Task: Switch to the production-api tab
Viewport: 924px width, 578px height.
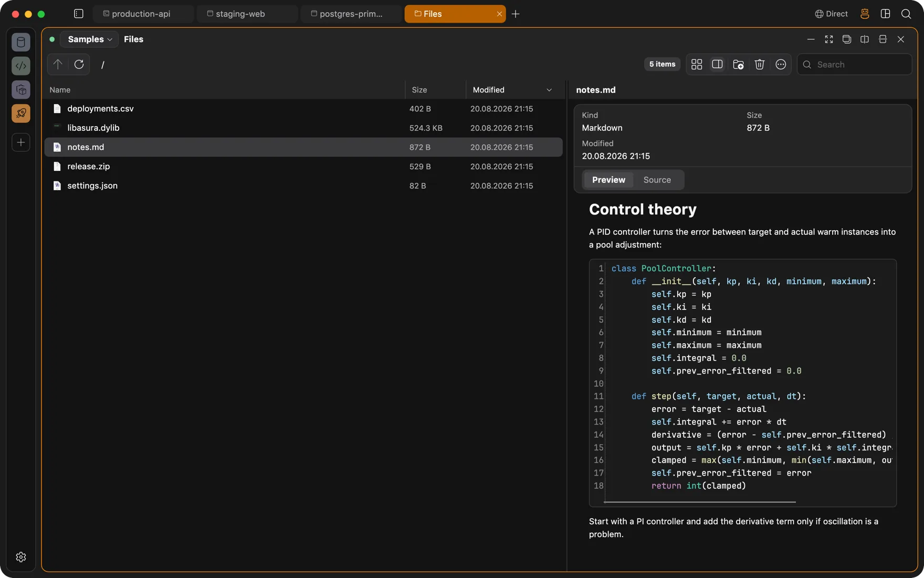Action: coord(143,14)
